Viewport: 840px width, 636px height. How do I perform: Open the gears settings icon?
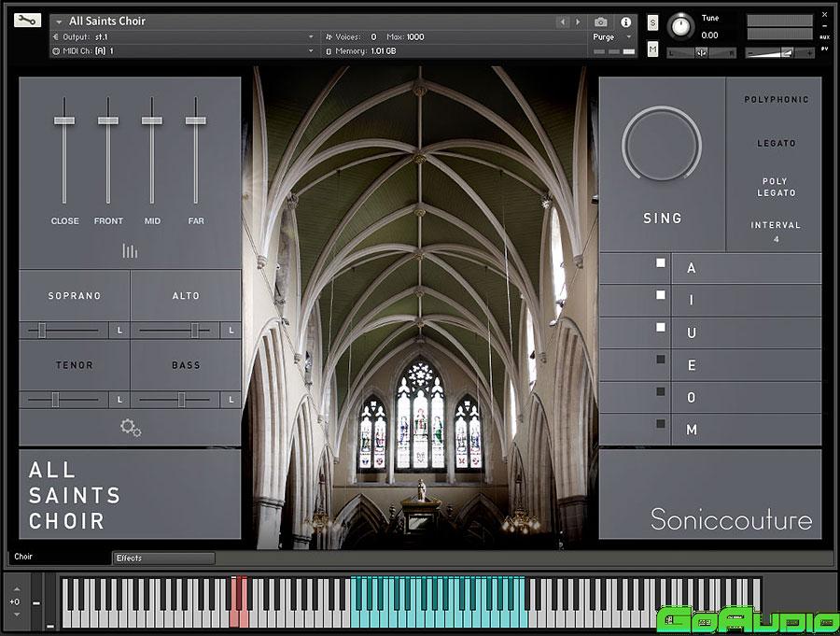click(131, 428)
